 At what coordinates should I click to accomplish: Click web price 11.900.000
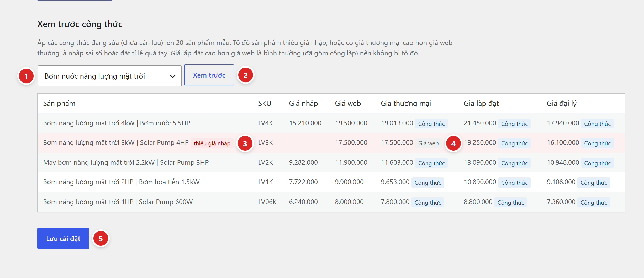point(351,162)
